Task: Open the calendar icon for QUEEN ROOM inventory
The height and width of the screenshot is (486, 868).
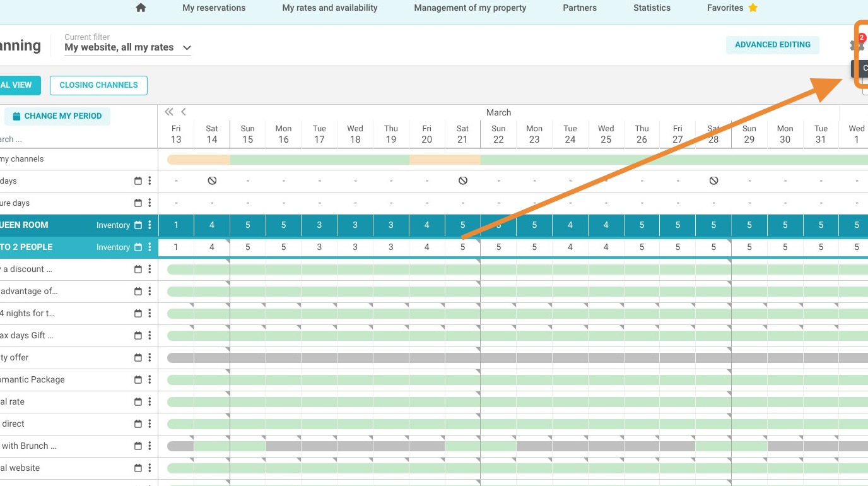Action: [138, 225]
